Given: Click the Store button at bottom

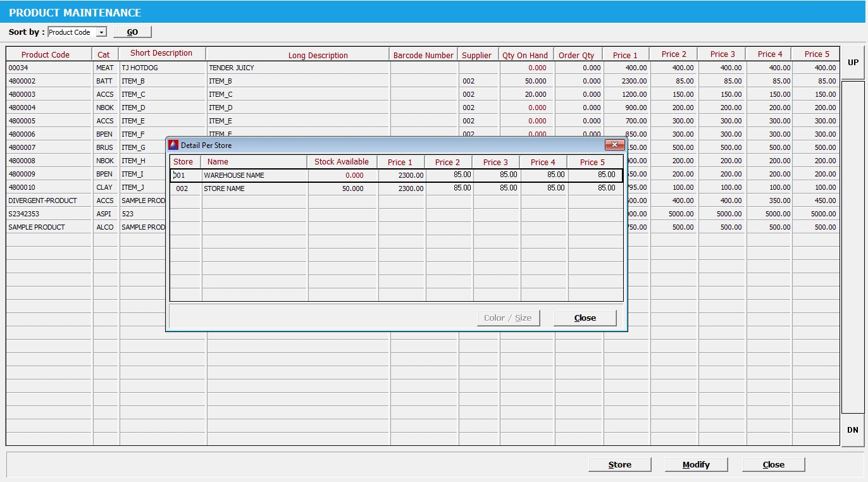Looking at the screenshot, I should point(620,465).
